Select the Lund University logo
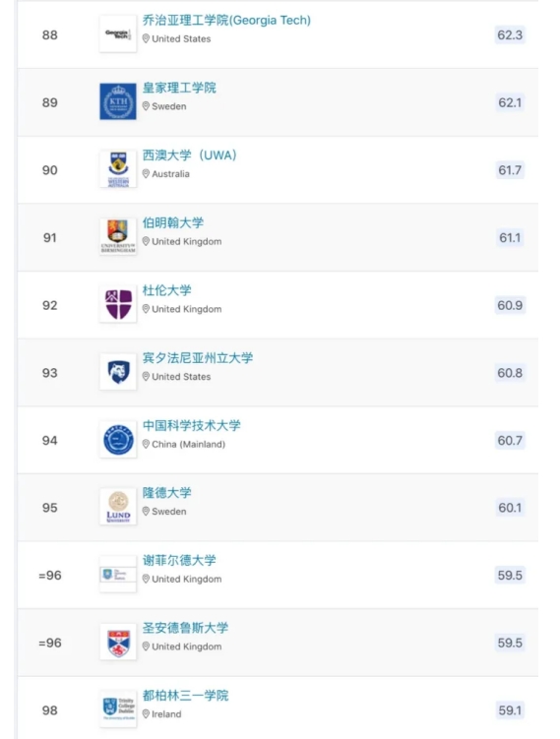Screen dimensions: 560x739 [x=118, y=507]
